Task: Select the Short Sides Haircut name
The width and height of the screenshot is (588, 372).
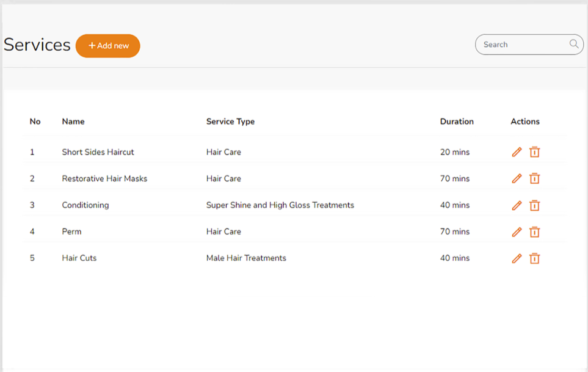Action: point(98,152)
